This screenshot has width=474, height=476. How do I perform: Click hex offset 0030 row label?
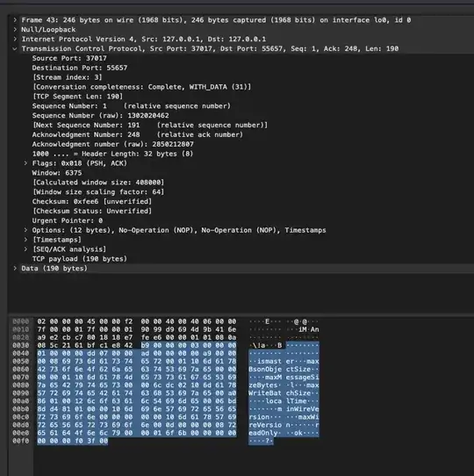pyautogui.click(x=21, y=345)
